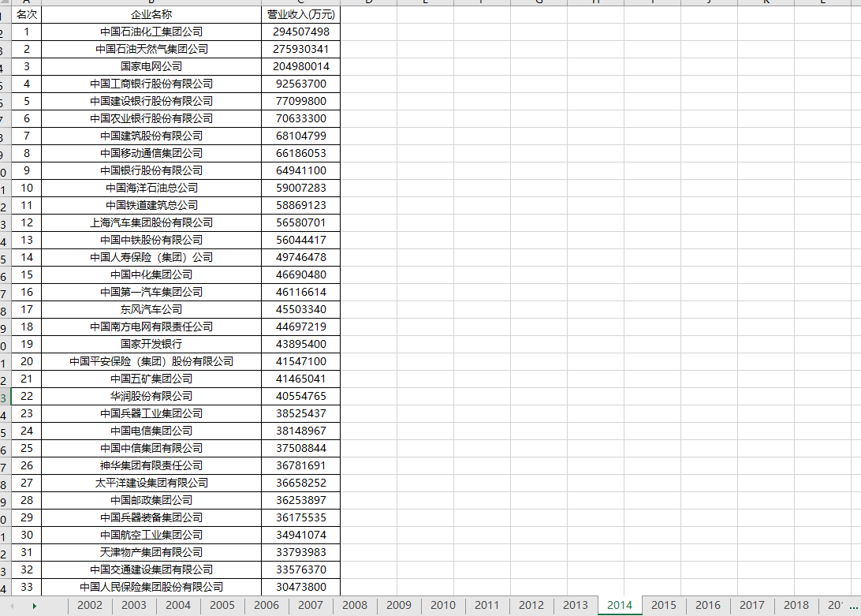
Task: Switch to the 2012 sheet tab
Action: [531, 605]
